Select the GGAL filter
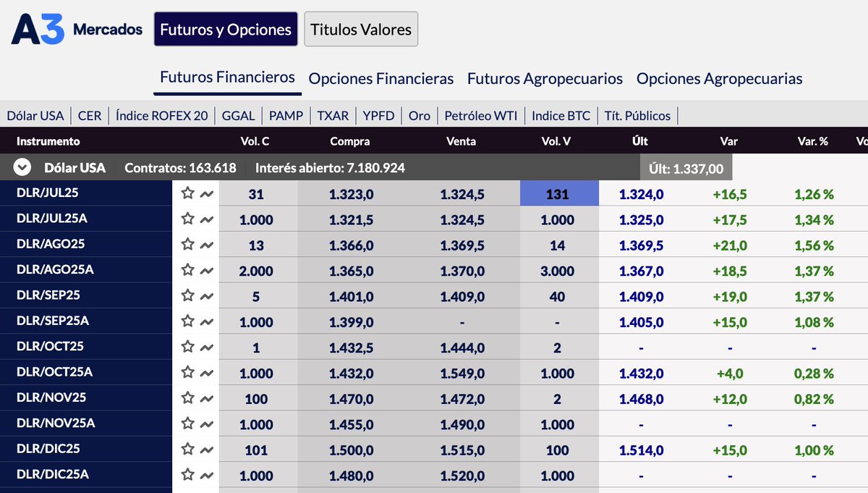 pos(239,115)
